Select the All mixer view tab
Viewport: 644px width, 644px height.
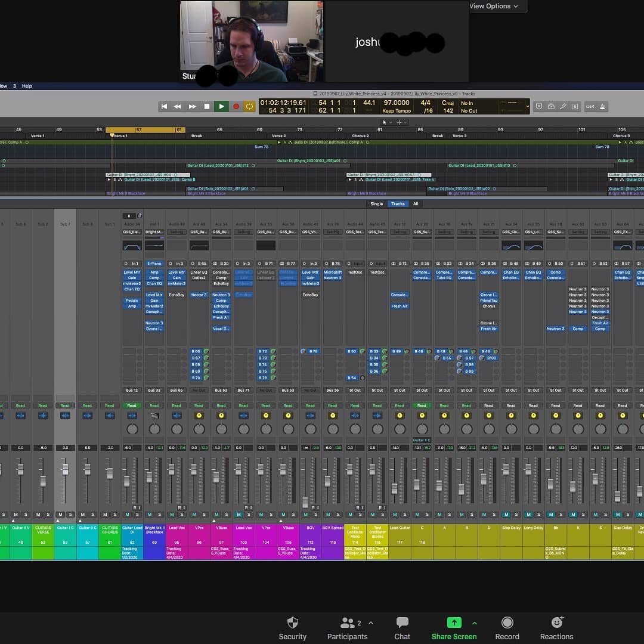(415, 204)
